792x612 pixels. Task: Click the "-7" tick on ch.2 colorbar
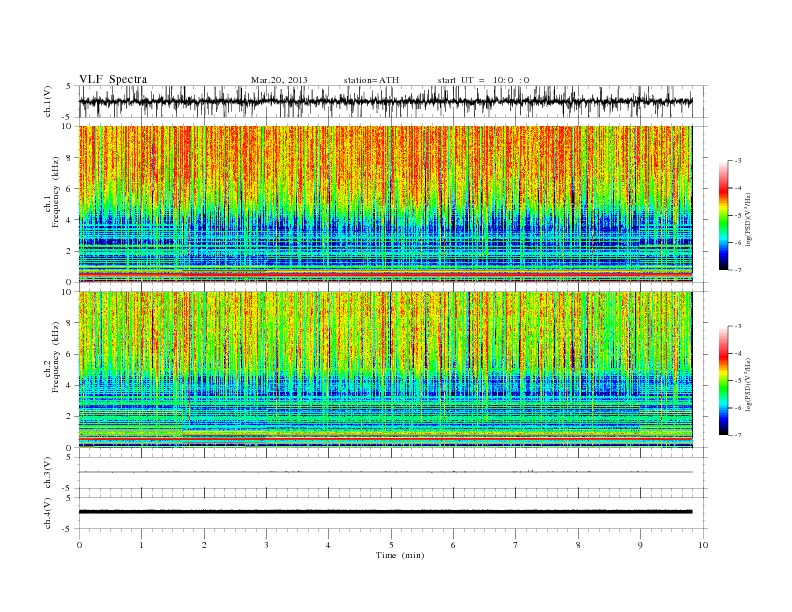pos(738,435)
